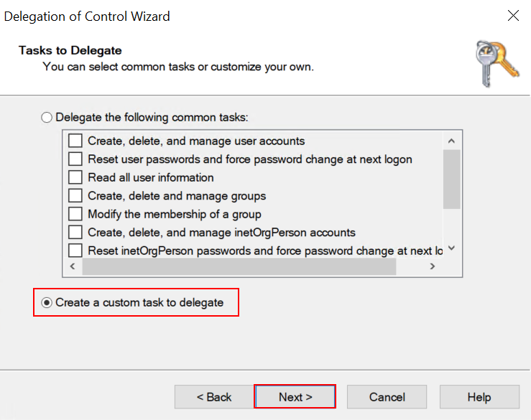Click the task list scroll down arrow
Viewport: 531px width, 420px height.
[x=451, y=248]
